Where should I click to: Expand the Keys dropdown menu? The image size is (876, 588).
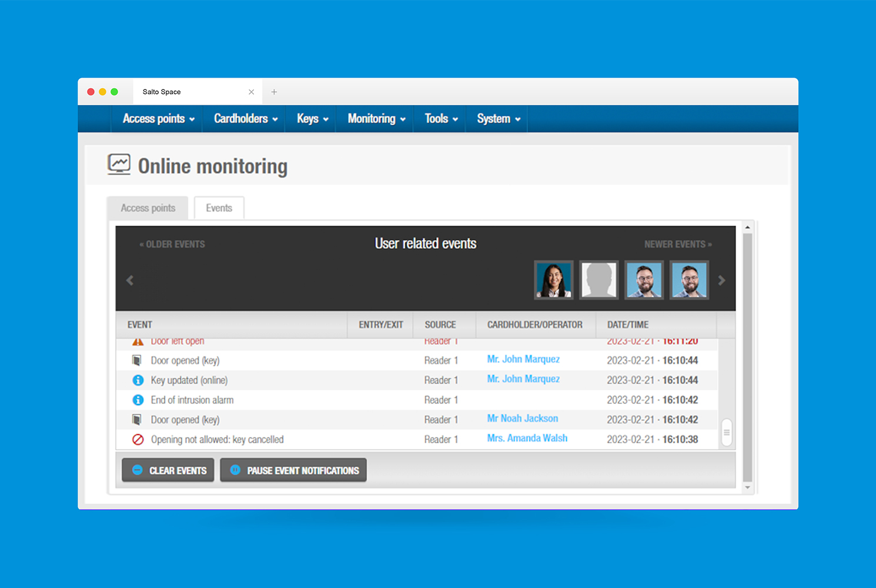(x=312, y=119)
